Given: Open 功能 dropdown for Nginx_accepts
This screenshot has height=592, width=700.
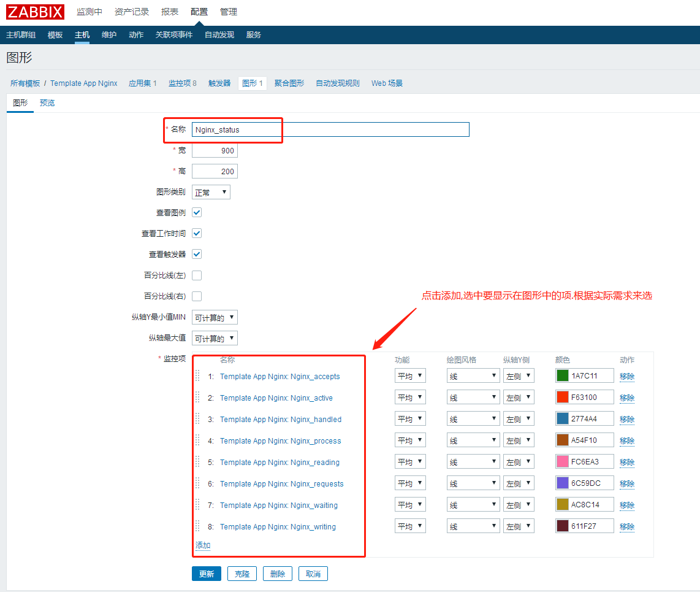Looking at the screenshot, I should tap(410, 376).
